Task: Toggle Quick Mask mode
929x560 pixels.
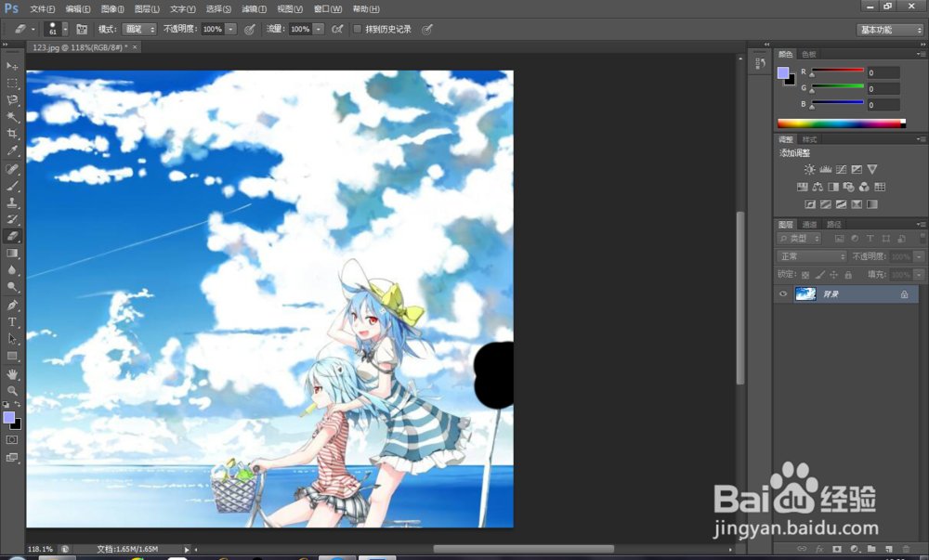Action: pyautogui.click(x=12, y=440)
